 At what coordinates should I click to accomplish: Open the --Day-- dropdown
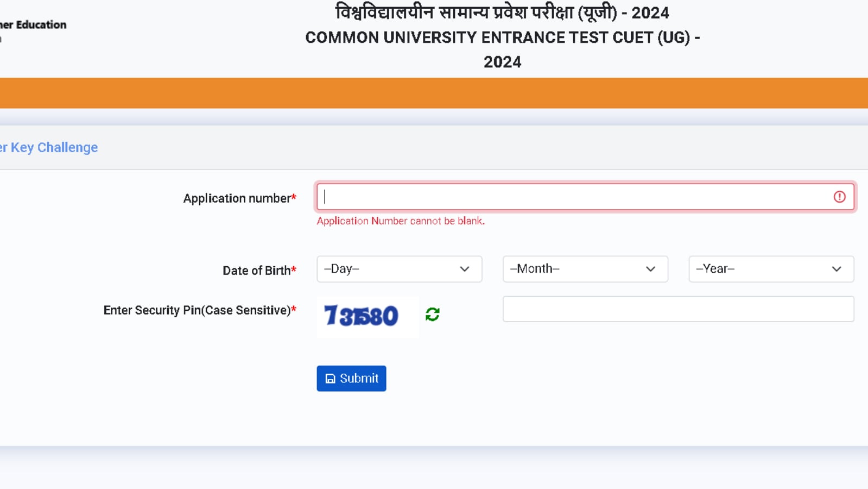(x=399, y=268)
